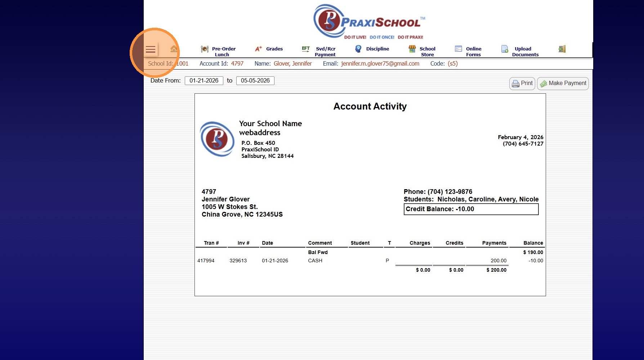The width and height of the screenshot is (644, 360).
Task: Click the Tran # column header
Action: pyautogui.click(x=211, y=243)
